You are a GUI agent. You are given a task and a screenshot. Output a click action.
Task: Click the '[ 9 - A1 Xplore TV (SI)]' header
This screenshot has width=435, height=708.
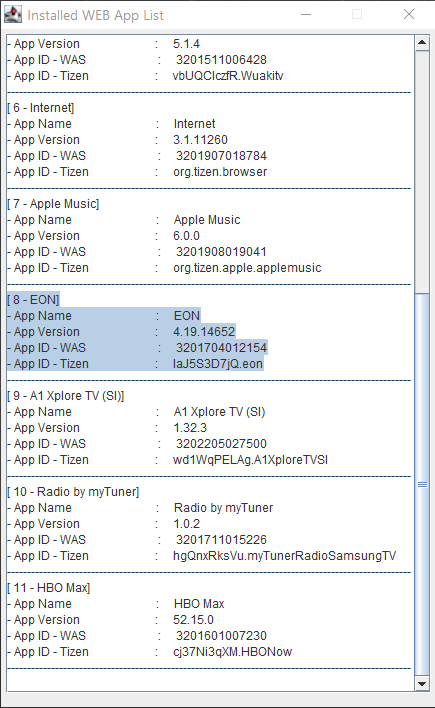tap(65, 396)
